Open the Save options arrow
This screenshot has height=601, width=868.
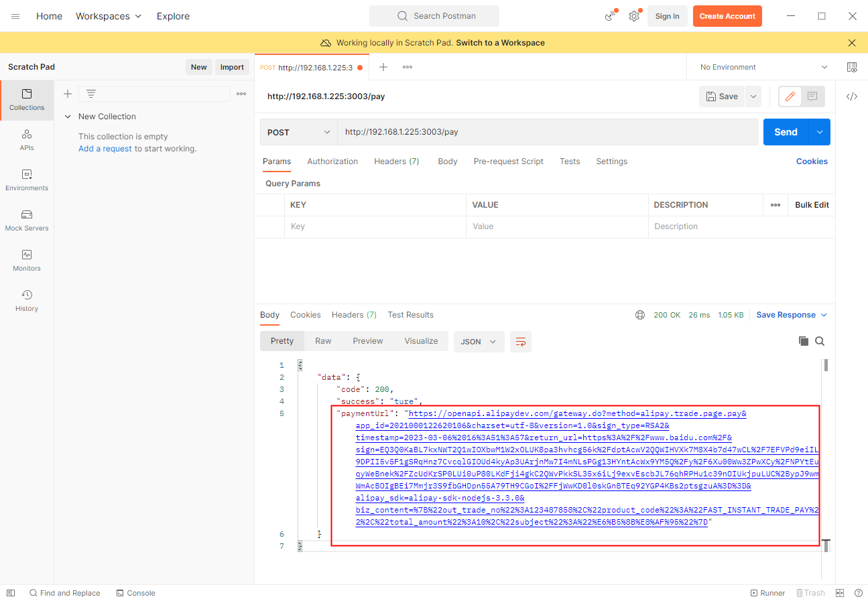[x=753, y=96]
